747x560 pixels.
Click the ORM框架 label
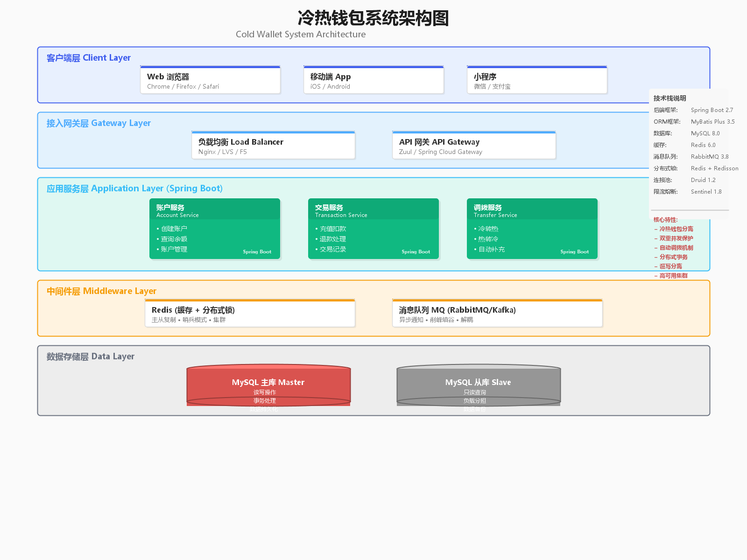pos(667,122)
